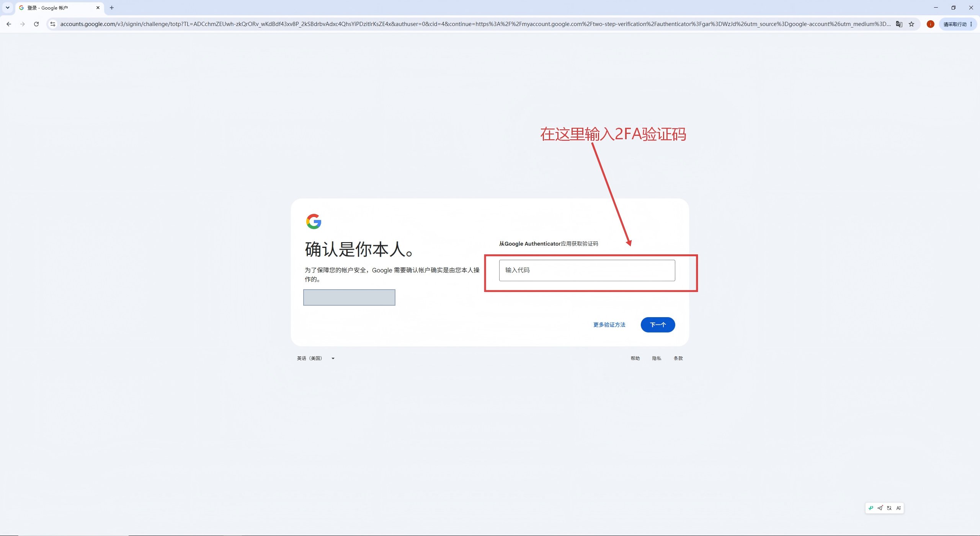980x536 pixels.
Task: Click 从Google Authenticator应用获取验证码 label
Action: pyautogui.click(x=548, y=244)
